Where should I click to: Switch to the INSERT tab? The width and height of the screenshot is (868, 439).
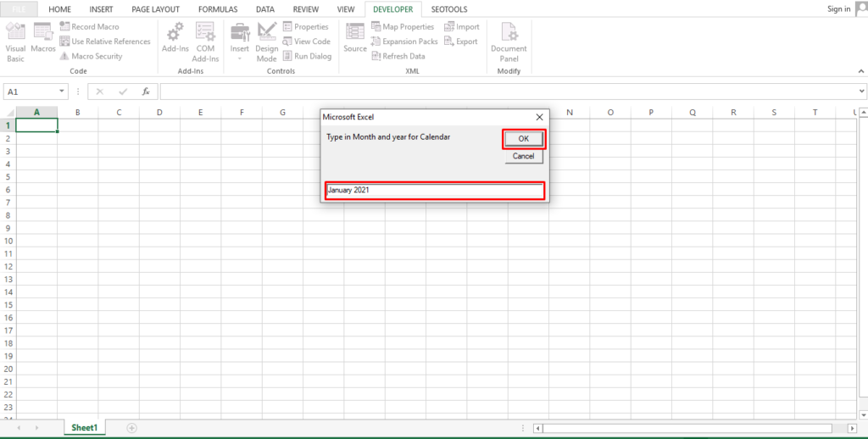tap(102, 9)
